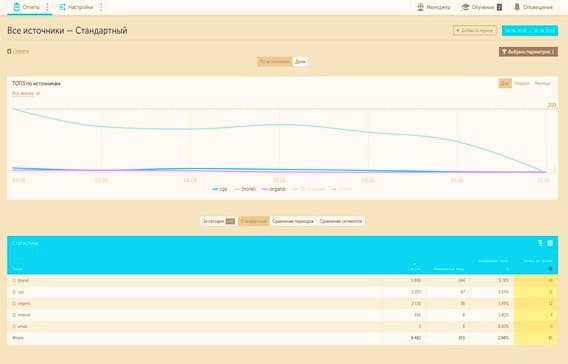Screen dimensions: 568x364
Task: Expand the email table row
Action: (14, 326)
